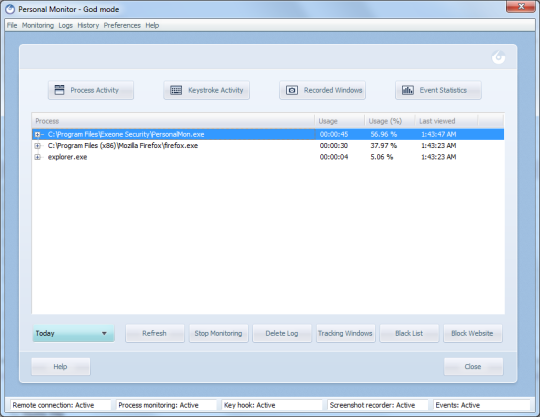
Task: Expand the firefox.exe process row
Action: [x=37, y=146]
